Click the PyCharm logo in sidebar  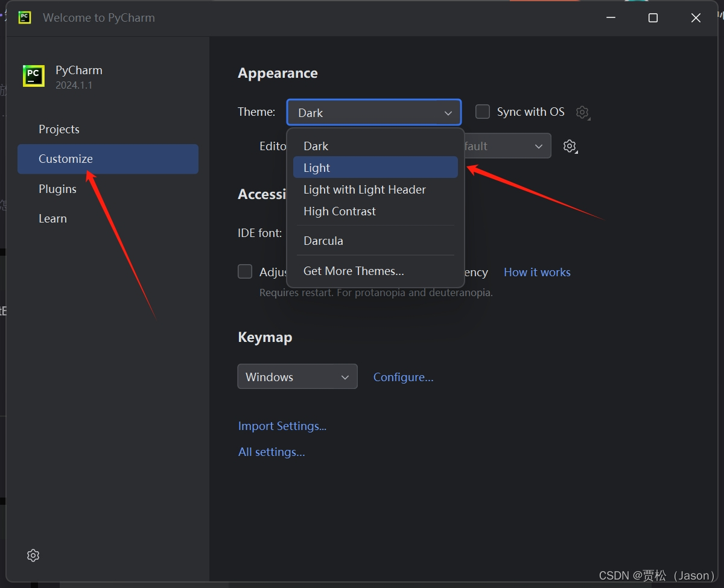click(x=34, y=76)
